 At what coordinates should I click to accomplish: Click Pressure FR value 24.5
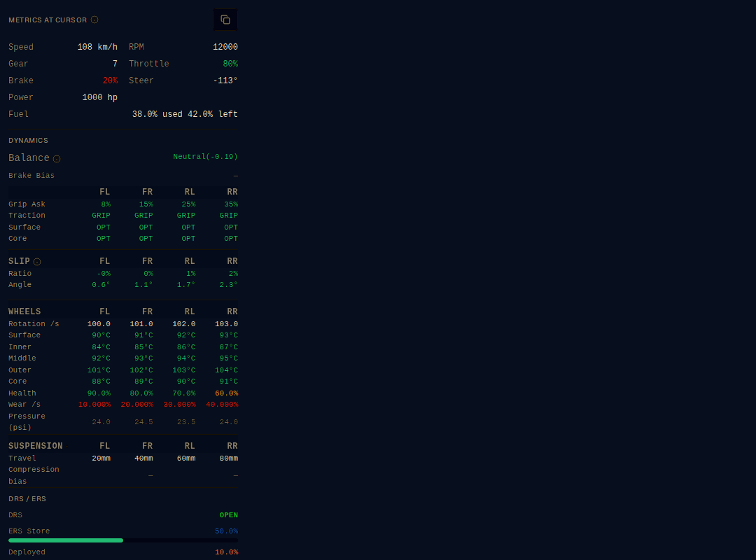[143, 422]
